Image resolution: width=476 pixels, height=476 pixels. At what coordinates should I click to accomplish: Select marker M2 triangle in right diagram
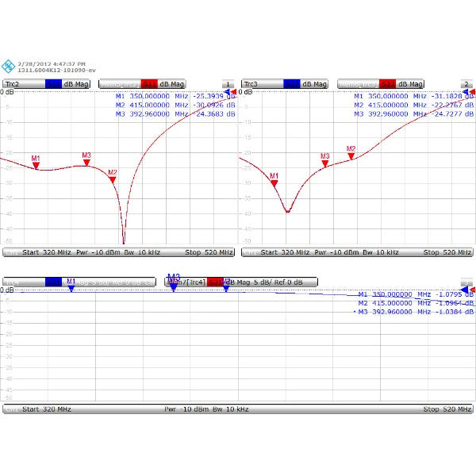click(x=351, y=155)
